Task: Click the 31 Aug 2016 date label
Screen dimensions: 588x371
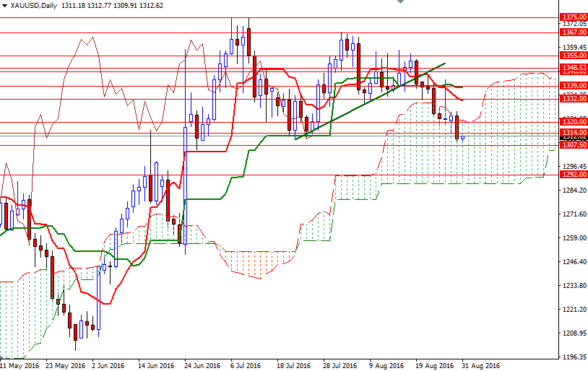Action: 481,366
